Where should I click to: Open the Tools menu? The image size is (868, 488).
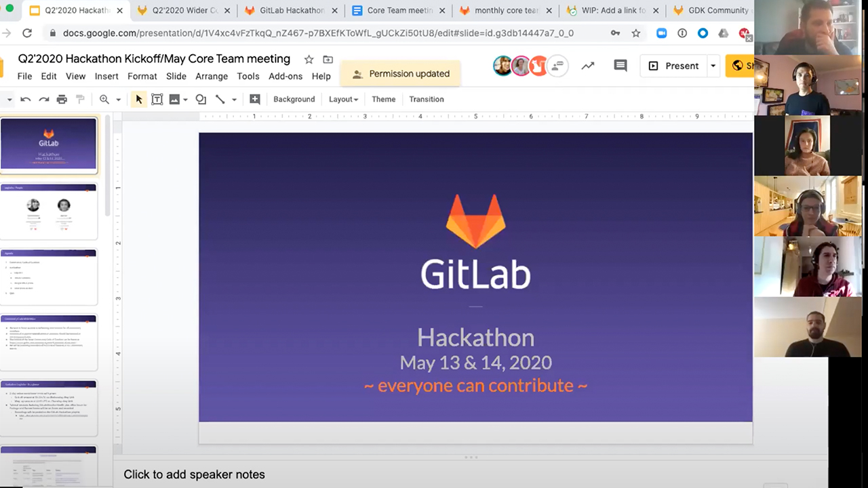(x=248, y=76)
